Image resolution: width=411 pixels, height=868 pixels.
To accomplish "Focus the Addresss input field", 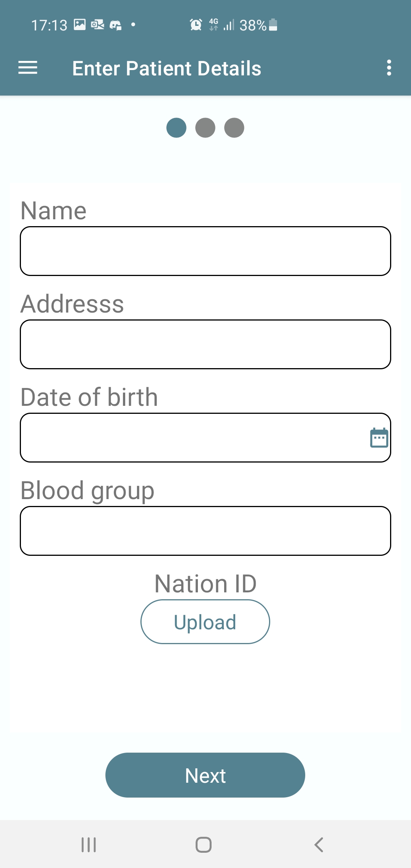I will point(205,344).
